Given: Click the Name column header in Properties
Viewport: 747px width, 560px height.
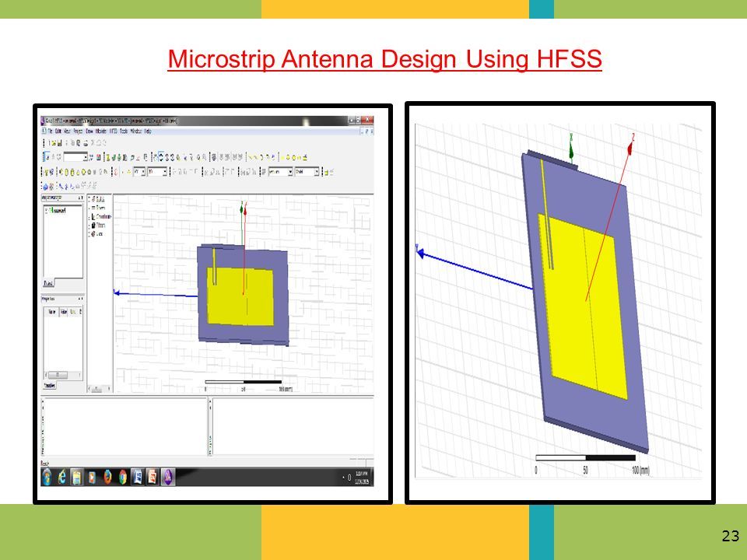Looking at the screenshot, I should pyautogui.click(x=51, y=311).
